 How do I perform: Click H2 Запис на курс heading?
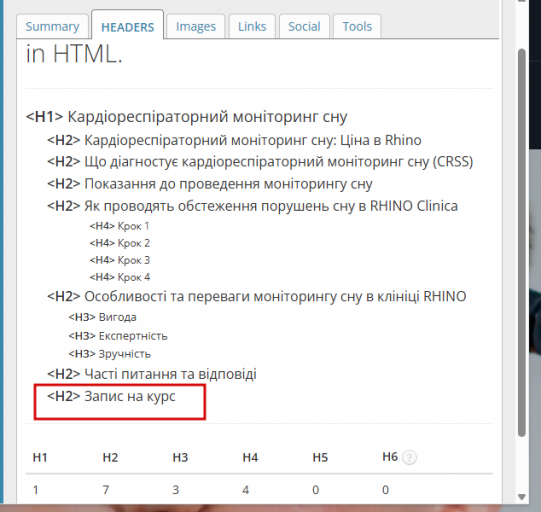click(111, 396)
